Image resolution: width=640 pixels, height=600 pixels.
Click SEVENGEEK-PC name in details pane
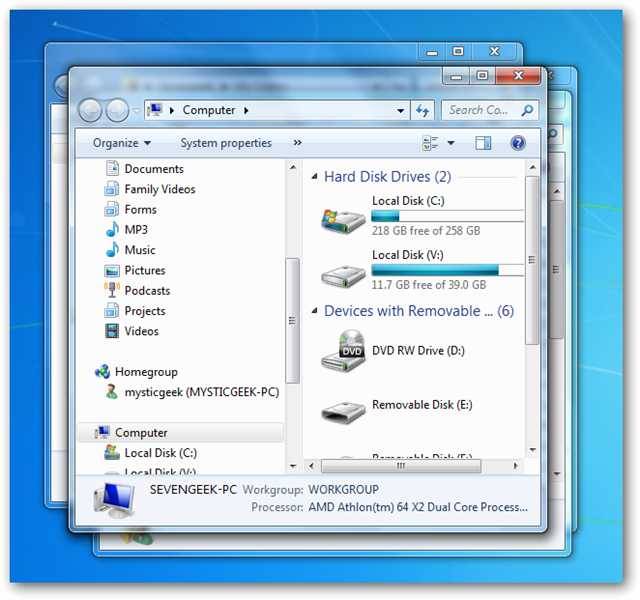pyautogui.click(x=193, y=489)
